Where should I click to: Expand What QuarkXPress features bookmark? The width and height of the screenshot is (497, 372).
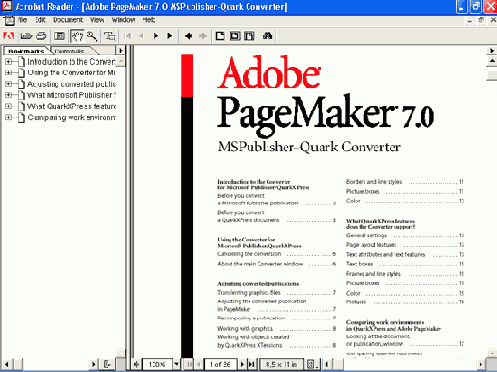(x=8, y=107)
